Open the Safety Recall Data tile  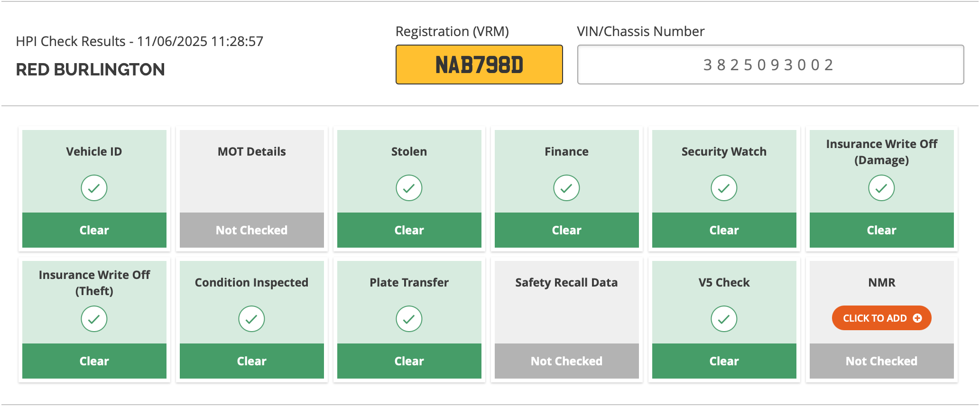566,320
